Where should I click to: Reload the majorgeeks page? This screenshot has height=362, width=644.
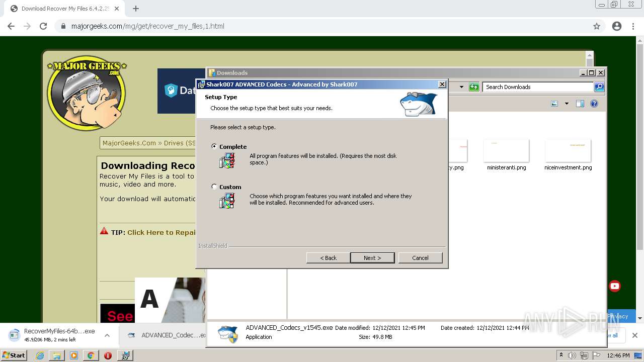point(43,26)
